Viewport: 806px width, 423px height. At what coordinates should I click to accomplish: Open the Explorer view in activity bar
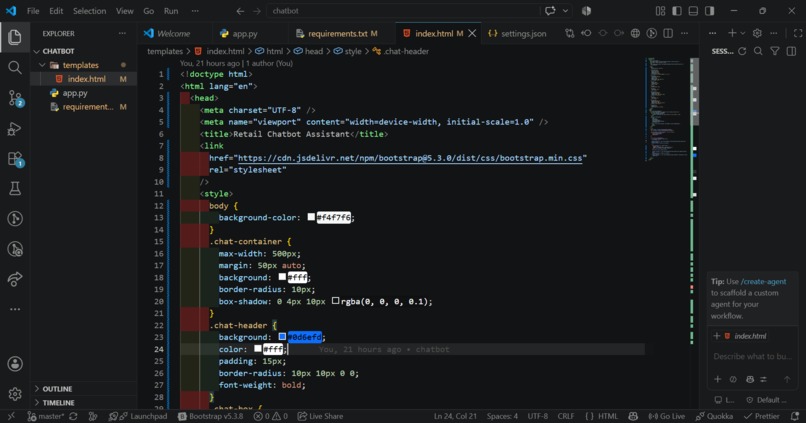(x=15, y=37)
